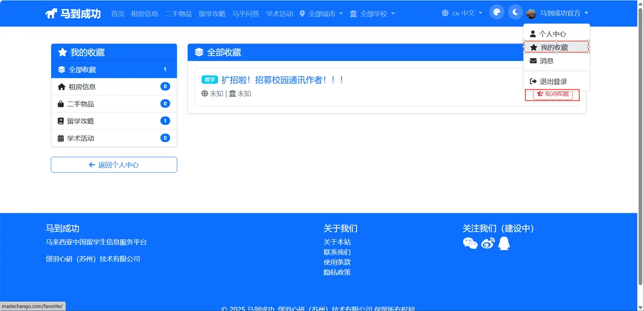Open post 扩招啦！招募校园通讯作者！！！

282,80
